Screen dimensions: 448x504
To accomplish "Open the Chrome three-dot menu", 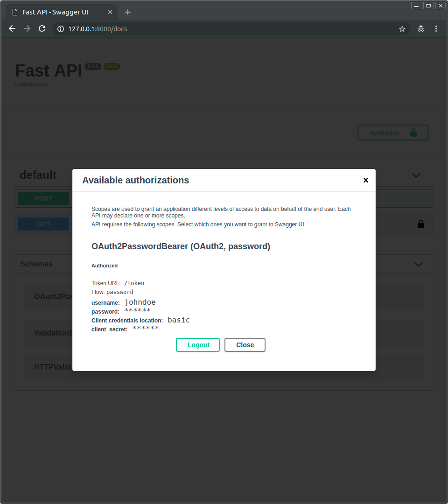I will click(436, 29).
